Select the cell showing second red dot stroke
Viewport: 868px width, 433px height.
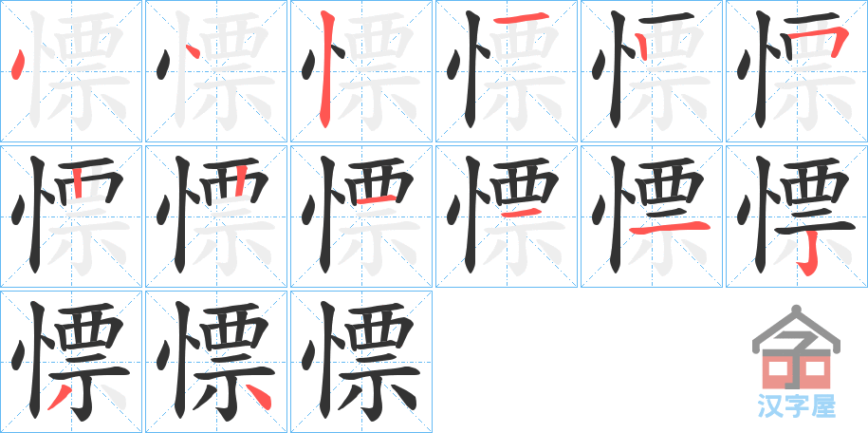(216, 71)
